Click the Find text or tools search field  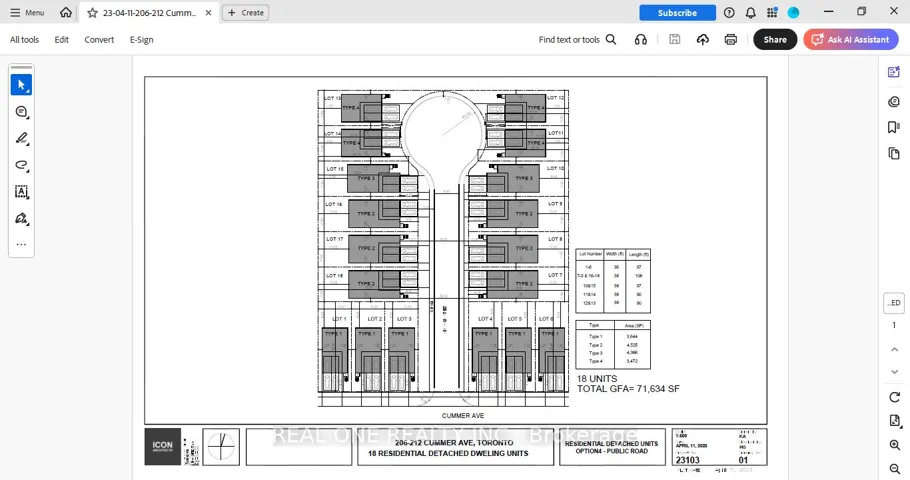(x=577, y=40)
